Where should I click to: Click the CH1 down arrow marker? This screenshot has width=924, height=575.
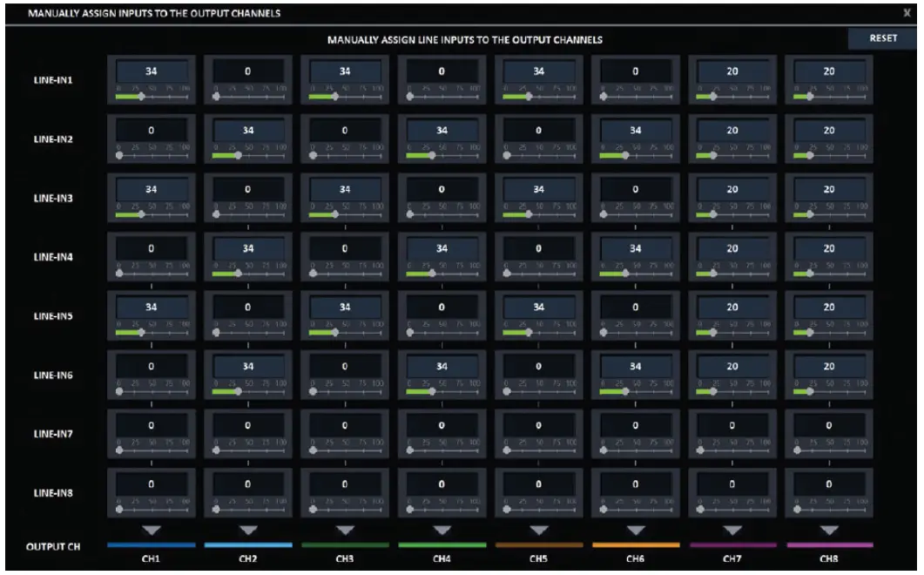pyautogui.click(x=152, y=531)
